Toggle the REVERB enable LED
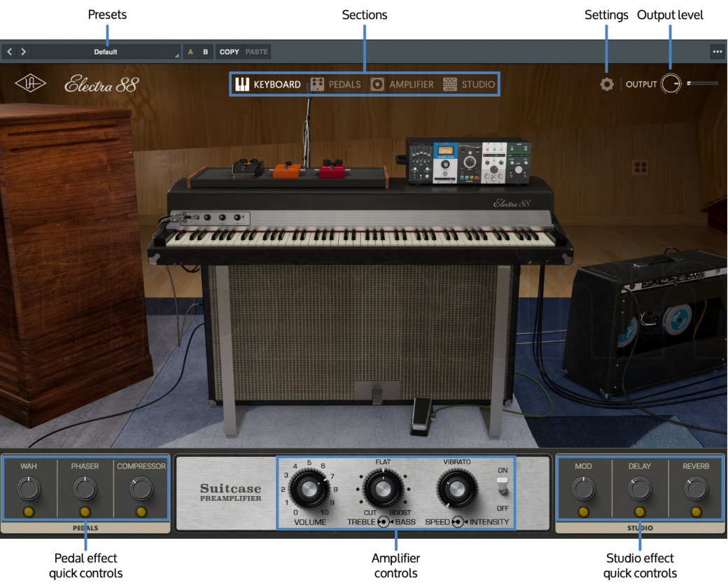 point(696,512)
